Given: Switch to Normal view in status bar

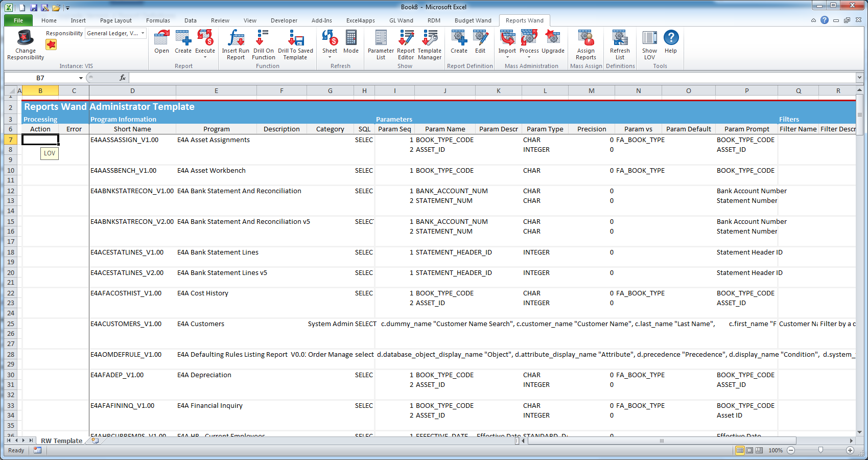Looking at the screenshot, I should tap(740, 450).
